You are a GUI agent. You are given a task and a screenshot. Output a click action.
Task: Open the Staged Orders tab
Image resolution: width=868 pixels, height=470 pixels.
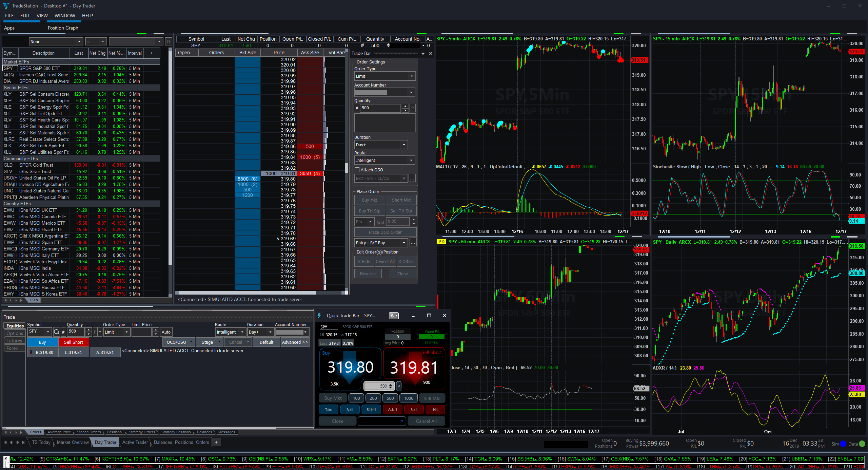point(89,432)
